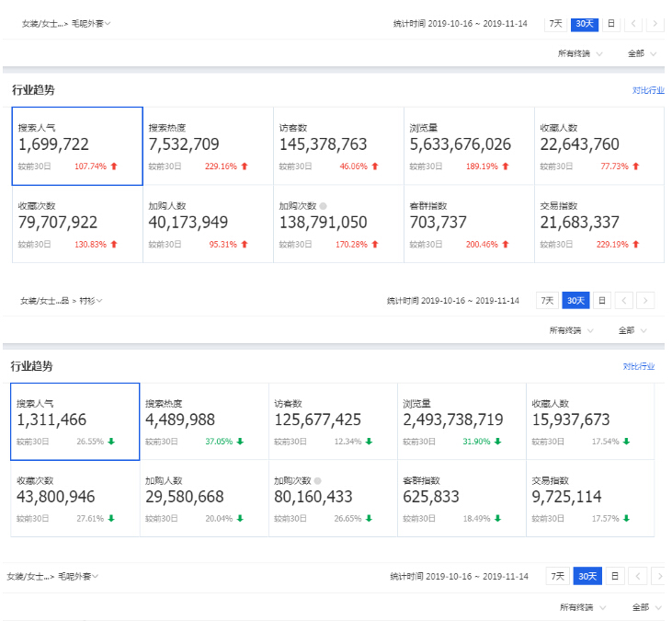Select the 搜索热度 7,532,709 metric card
Screen dimensions: 672x621
(x=208, y=145)
